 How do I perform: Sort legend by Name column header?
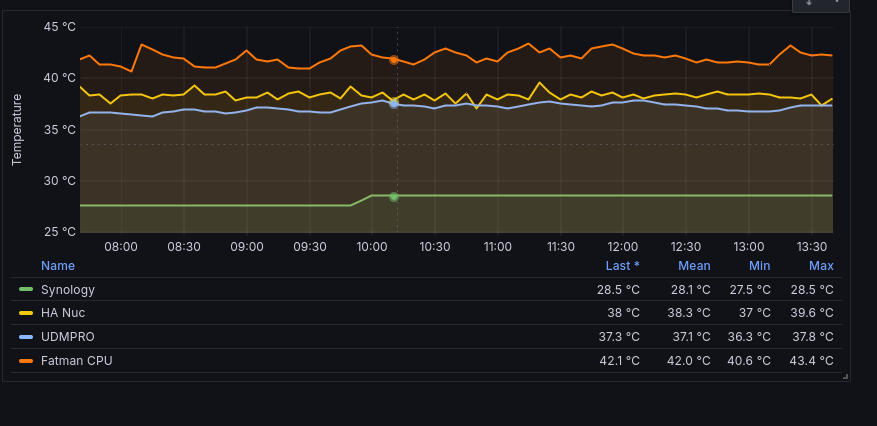[x=58, y=266]
